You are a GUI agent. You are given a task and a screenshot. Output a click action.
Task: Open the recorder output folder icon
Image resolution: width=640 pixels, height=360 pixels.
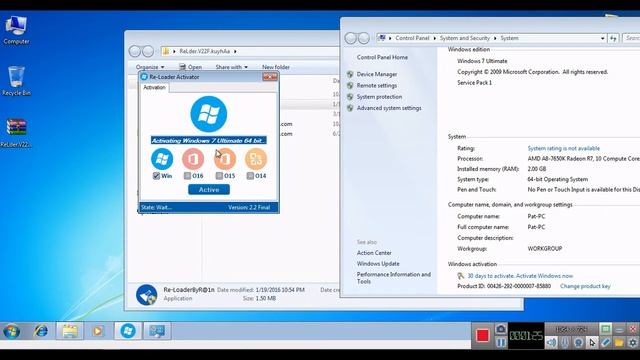click(x=619, y=342)
